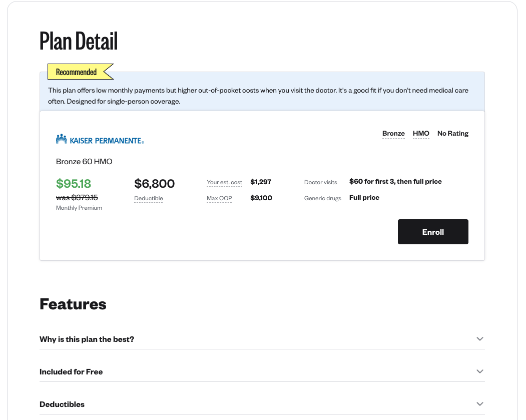Click the Recommended ribbon badge
526x420 pixels.
(x=81, y=72)
